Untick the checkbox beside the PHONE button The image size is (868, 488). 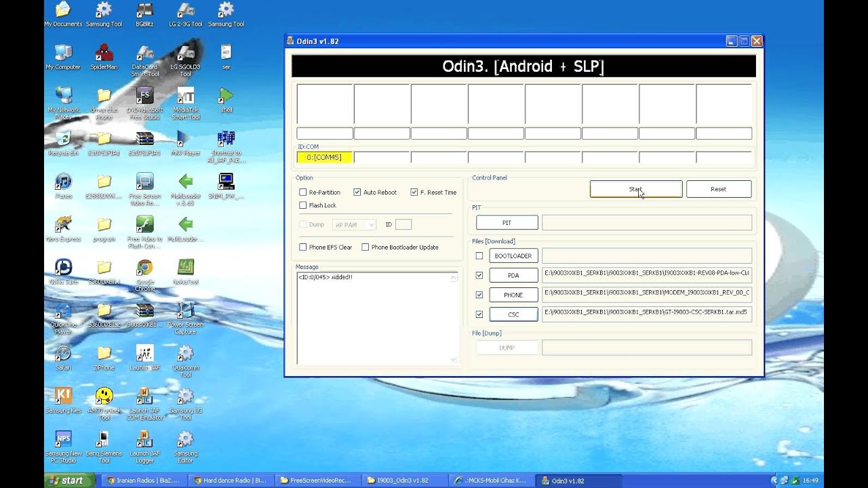coord(479,295)
